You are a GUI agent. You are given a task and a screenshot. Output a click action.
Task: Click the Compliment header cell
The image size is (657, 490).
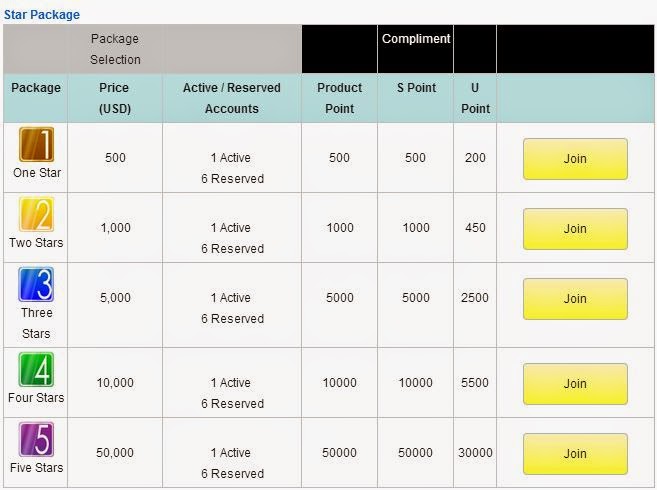click(x=416, y=39)
